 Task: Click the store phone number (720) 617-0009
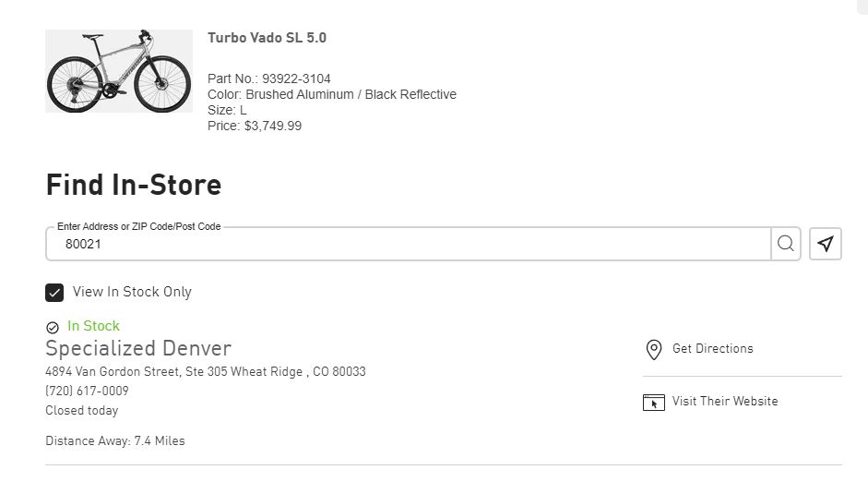click(x=87, y=392)
